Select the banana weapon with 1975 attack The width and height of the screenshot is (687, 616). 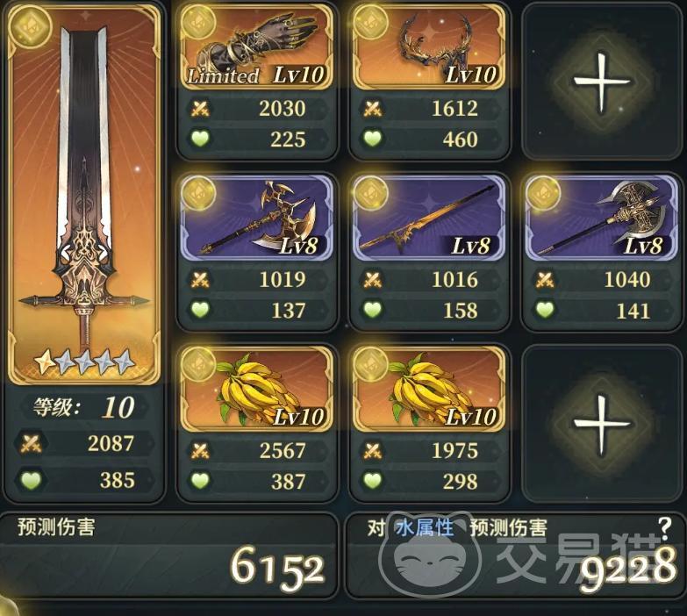coord(428,389)
